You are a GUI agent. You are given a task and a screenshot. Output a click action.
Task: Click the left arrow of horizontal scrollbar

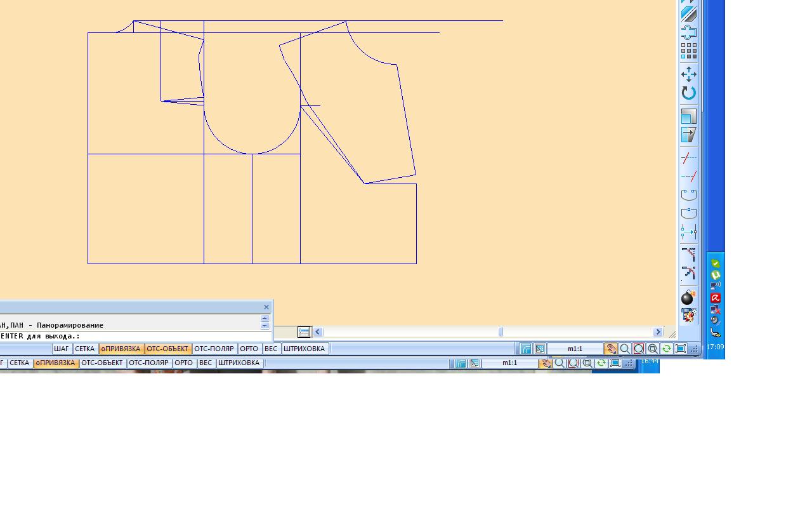(x=318, y=332)
